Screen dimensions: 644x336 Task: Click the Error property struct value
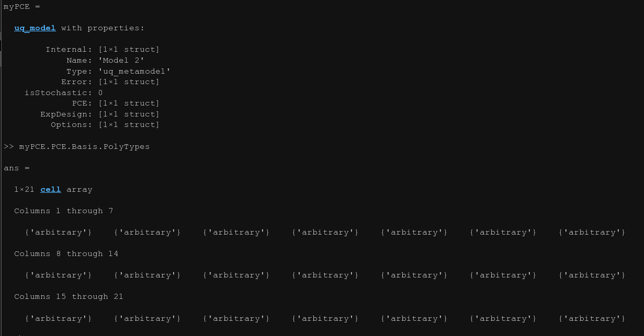click(129, 82)
